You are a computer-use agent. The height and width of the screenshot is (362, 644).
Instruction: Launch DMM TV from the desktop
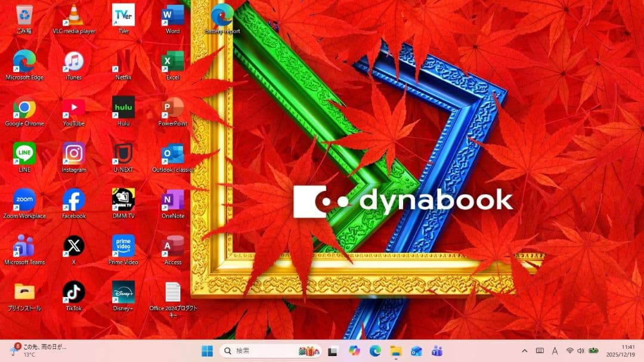pyautogui.click(x=123, y=203)
